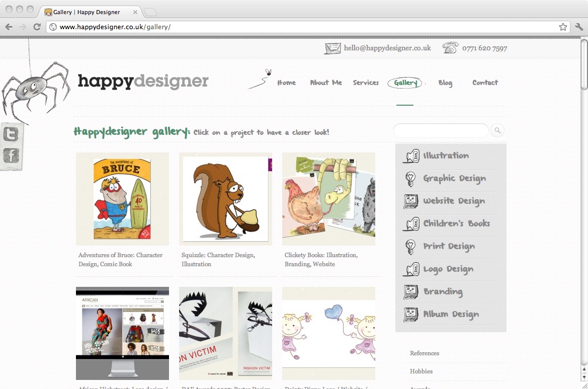The height and width of the screenshot is (389, 588).
Task: Open the About Me page
Action: (326, 83)
